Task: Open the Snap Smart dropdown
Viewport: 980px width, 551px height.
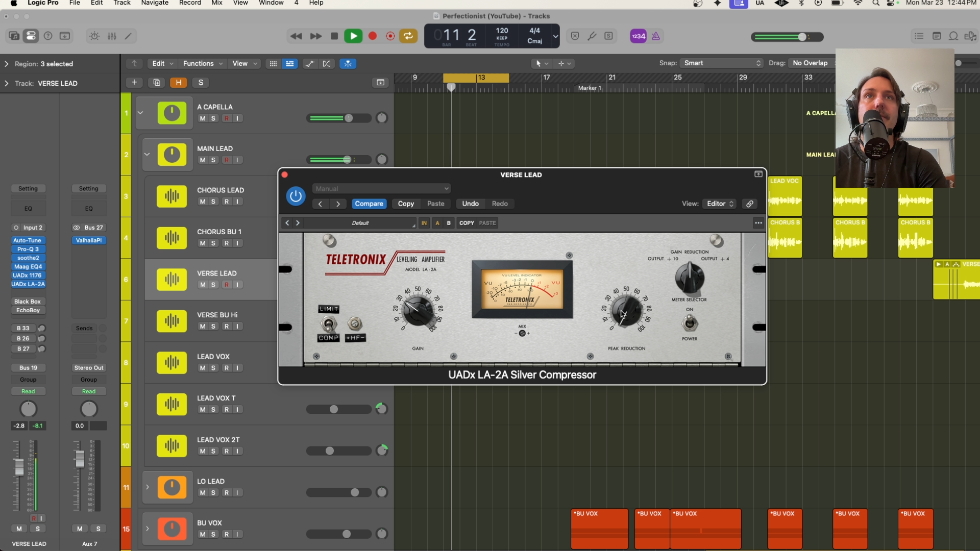Action: tap(722, 63)
